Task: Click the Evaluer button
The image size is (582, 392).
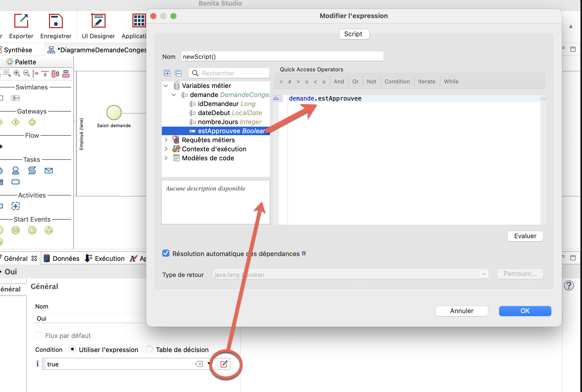Action: click(x=525, y=236)
